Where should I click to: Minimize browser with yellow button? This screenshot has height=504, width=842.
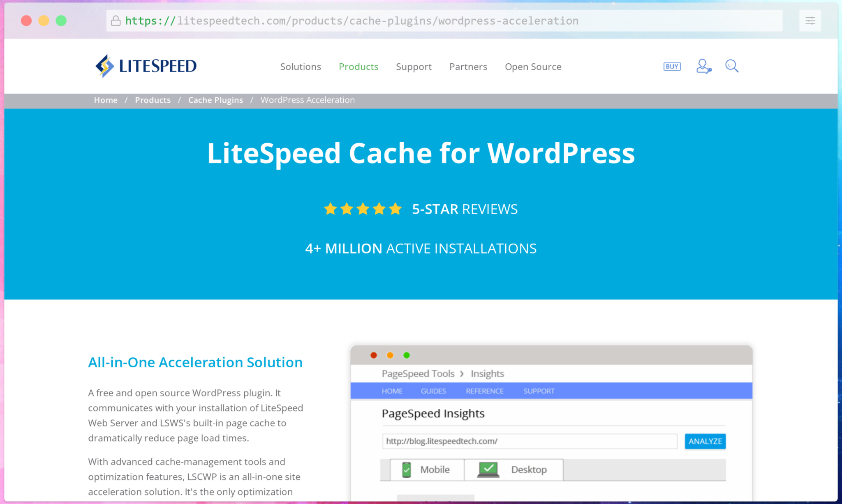click(44, 21)
